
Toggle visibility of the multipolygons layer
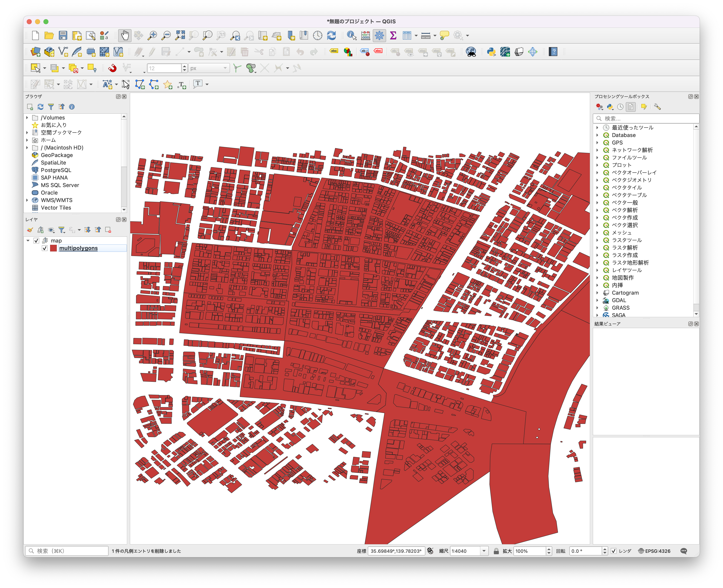point(45,248)
